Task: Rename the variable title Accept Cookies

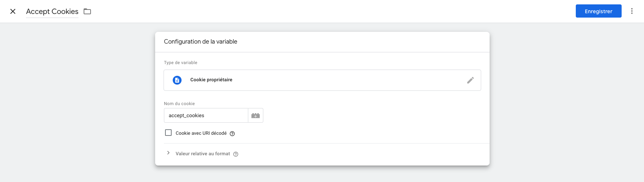Action: (x=52, y=11)
